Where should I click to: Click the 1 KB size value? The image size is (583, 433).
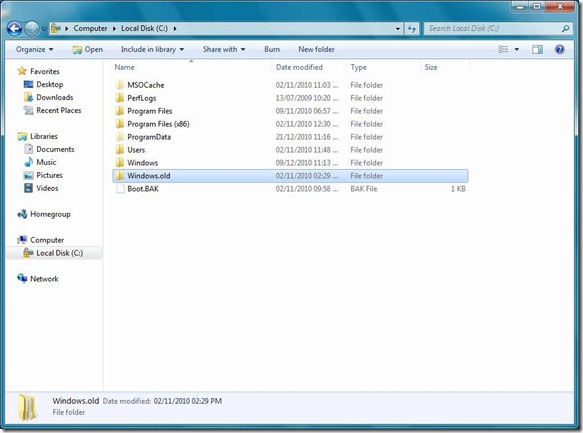point(458,189)
